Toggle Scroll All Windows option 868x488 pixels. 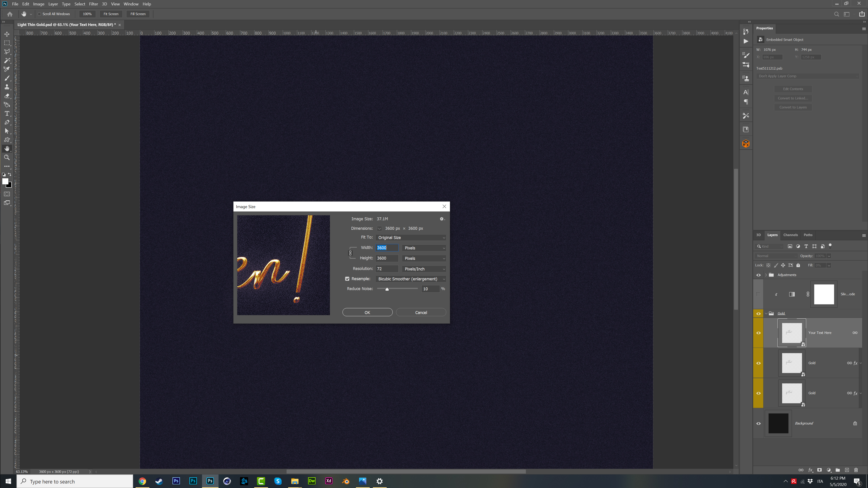(x=39, y=14)
